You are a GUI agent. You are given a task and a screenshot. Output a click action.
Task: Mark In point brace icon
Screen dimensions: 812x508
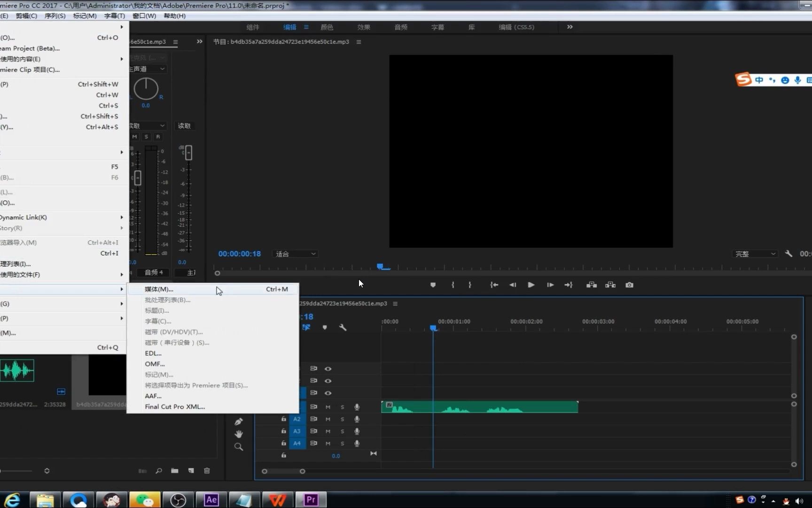tap(453, 285)
